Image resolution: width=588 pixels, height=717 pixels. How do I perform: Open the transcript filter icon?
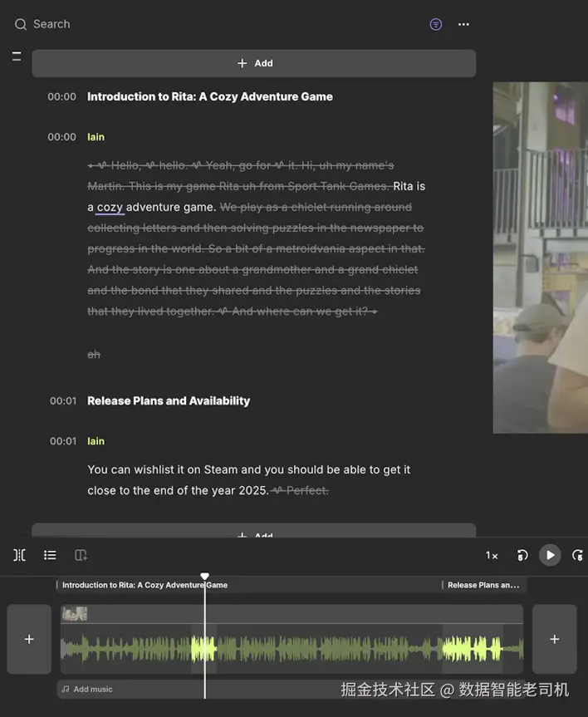coord(436,24)
